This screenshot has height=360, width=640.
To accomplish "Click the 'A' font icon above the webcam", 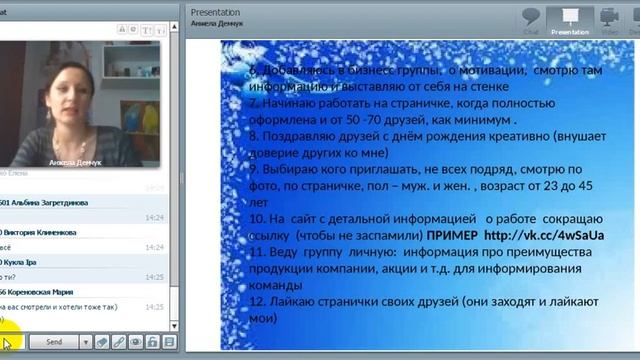I will click(122, 29).
